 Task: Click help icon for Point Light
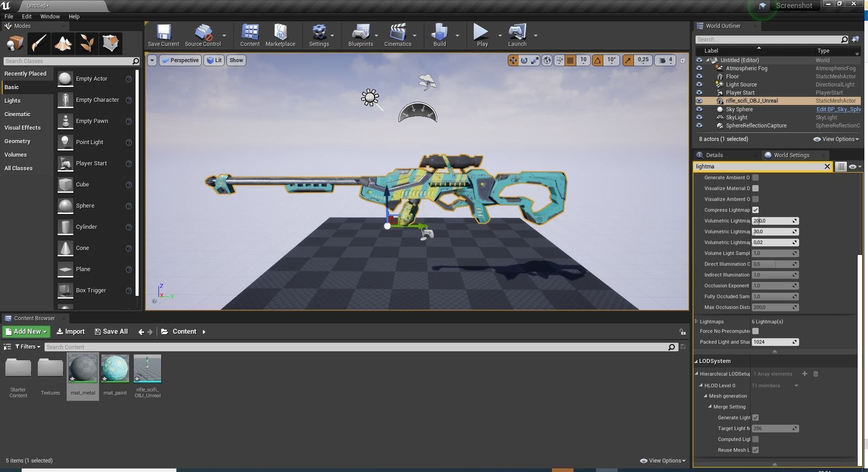point(129,142)
